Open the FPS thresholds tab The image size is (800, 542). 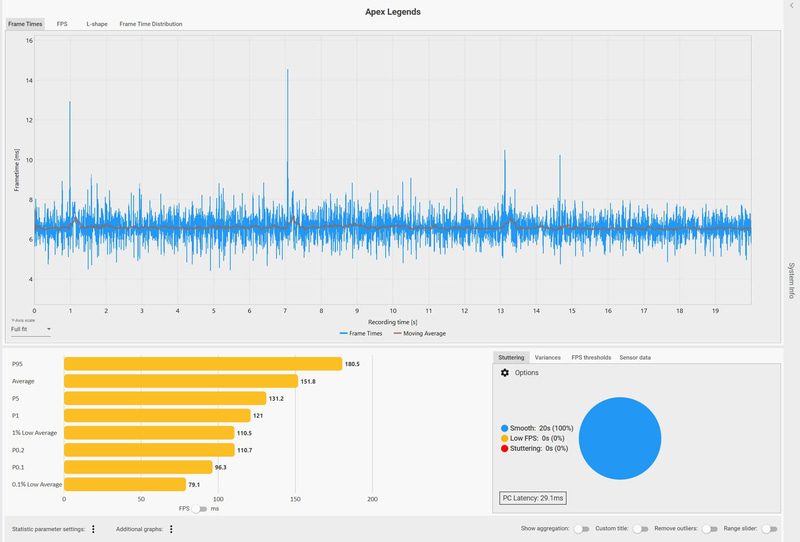coord(591,357)
